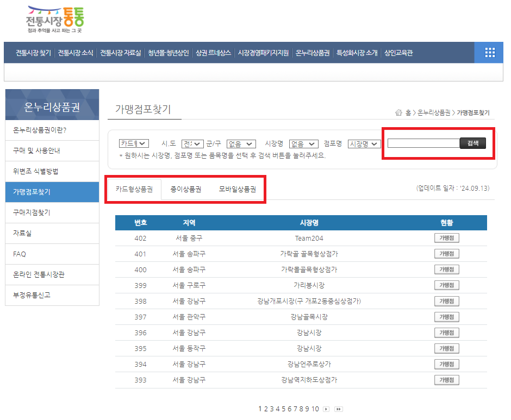The height and width of the screenshot is (420, 511).
Task: Click the 가맹점 button for 강남시장
Action: (x=446, y=333)
